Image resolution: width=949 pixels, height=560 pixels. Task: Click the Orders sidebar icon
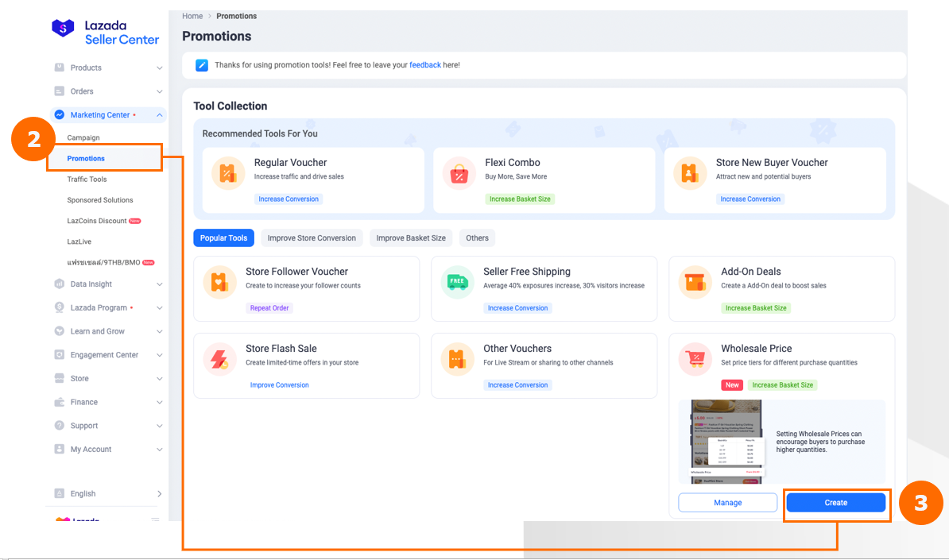coord(60,91)
